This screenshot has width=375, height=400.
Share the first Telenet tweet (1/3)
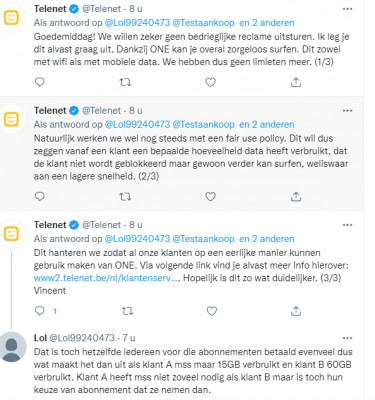tap(296, 82)
